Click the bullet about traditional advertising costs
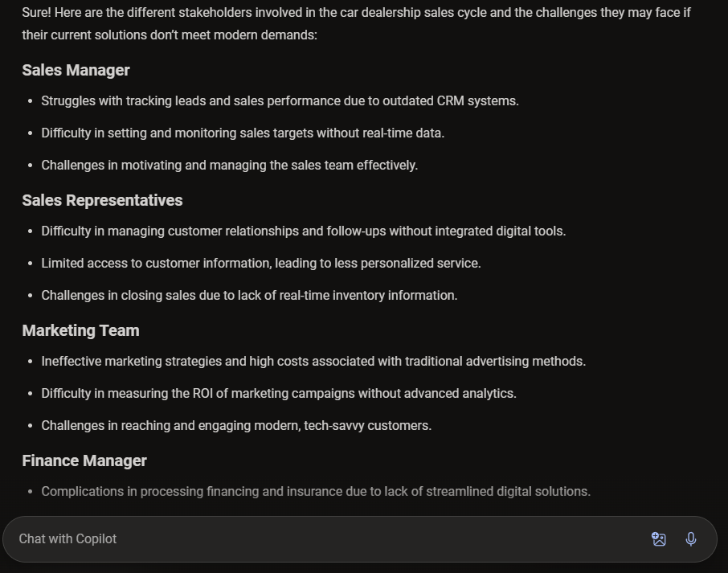This screenshot has width=728, height=573. click(313, 361)
